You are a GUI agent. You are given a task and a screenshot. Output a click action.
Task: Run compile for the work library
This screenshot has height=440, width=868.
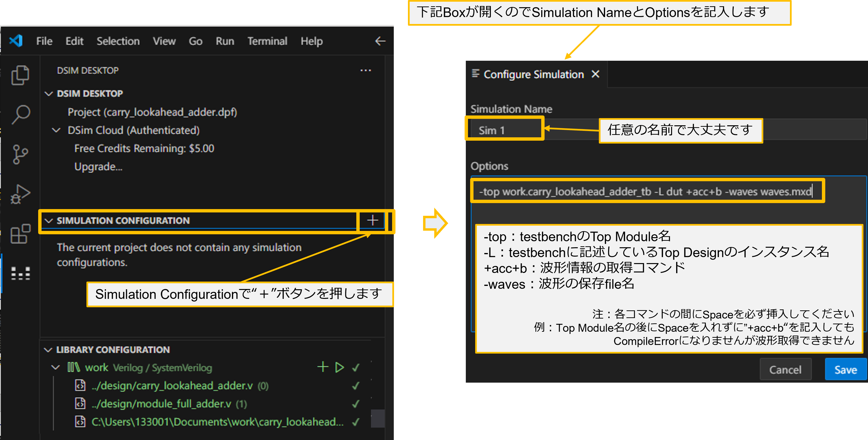[x=340, y=367]
